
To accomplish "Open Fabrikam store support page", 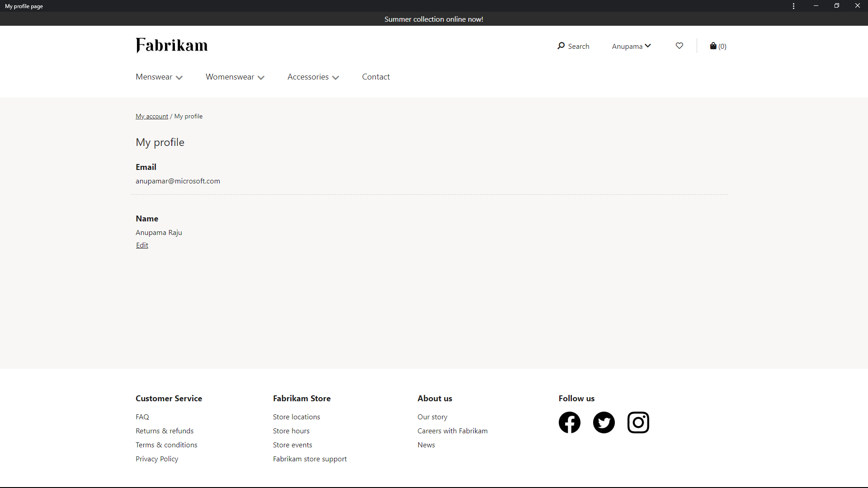I will coord(310,459).
